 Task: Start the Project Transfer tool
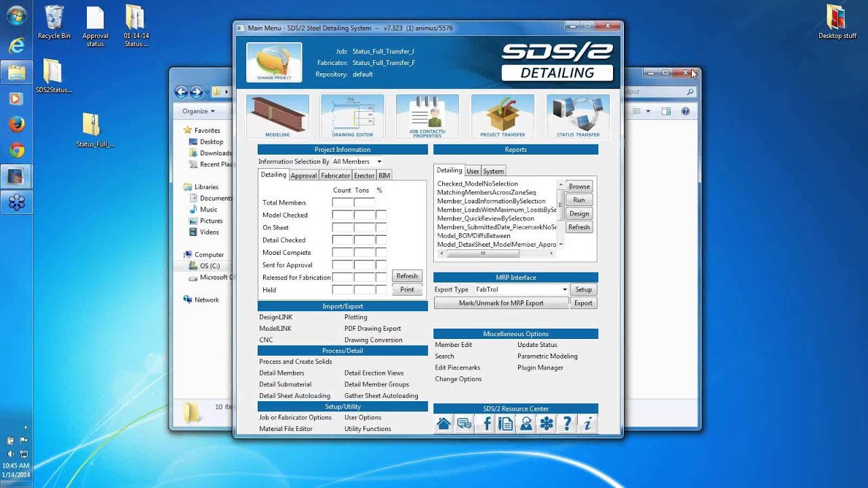click(x=502, y=117)
